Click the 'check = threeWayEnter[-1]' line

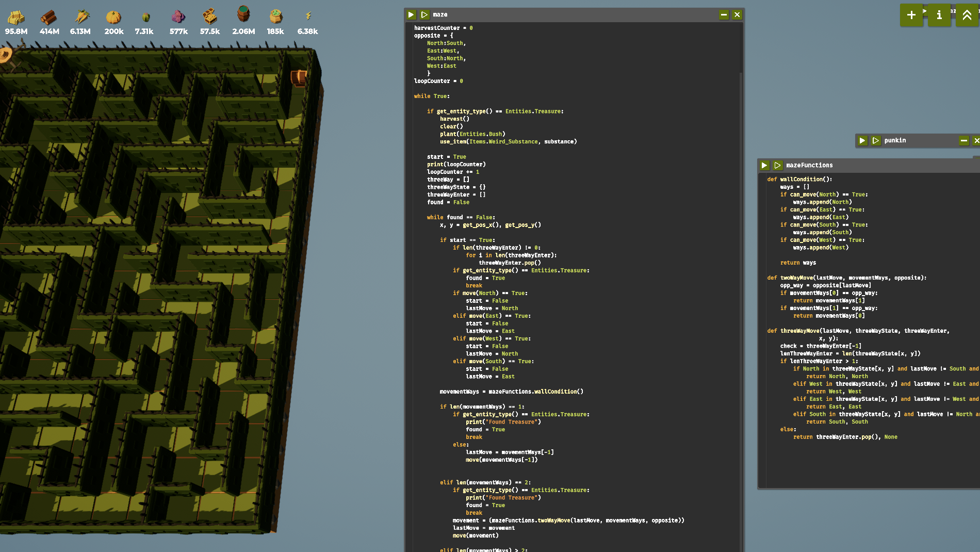click(x=821, y=346)
